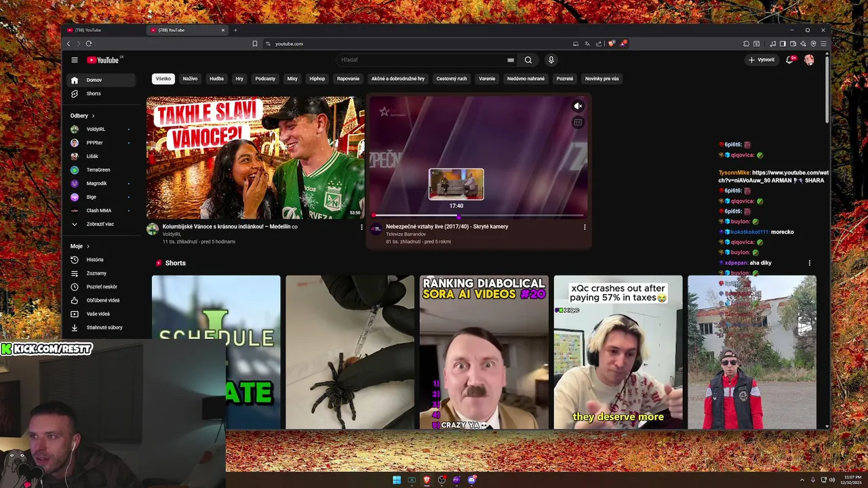
Task: Open site settings icon beside youtube.com
Action: coord(268,43)
